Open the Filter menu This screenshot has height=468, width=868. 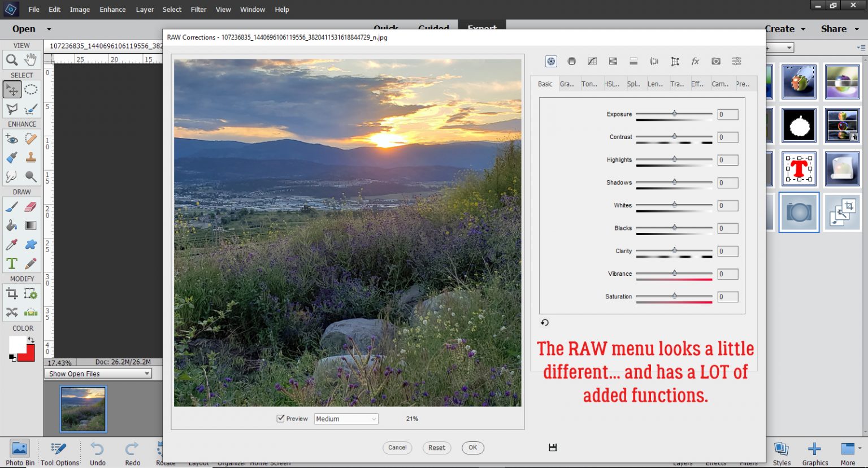click(x=198, y=9)
